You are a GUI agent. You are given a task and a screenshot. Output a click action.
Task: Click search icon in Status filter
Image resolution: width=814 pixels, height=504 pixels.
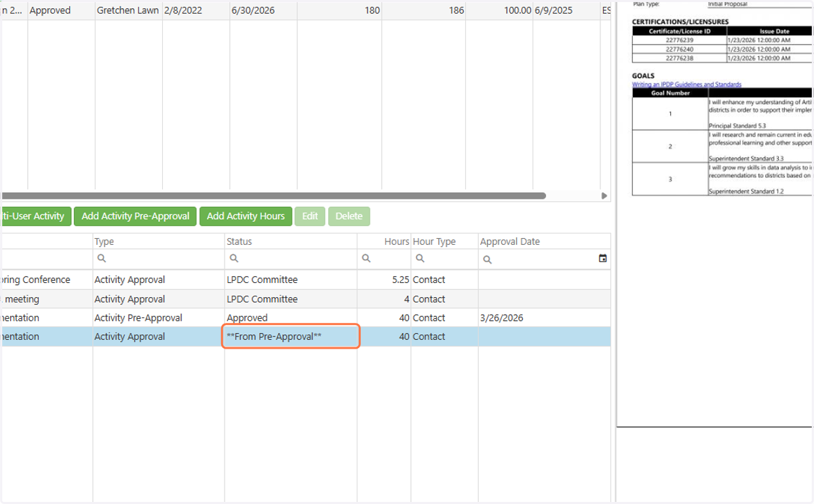(234, 258)
